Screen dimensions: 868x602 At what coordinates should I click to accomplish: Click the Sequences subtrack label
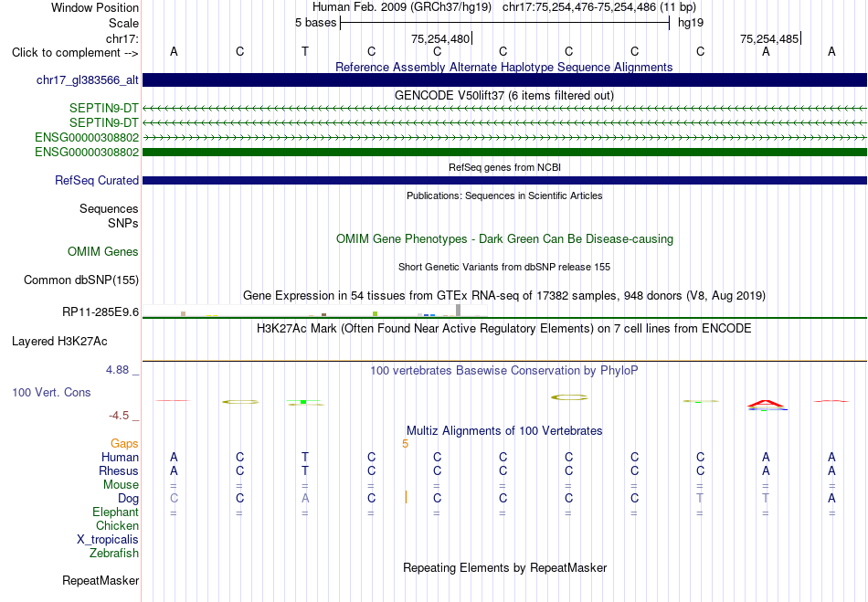pos(109,208)
